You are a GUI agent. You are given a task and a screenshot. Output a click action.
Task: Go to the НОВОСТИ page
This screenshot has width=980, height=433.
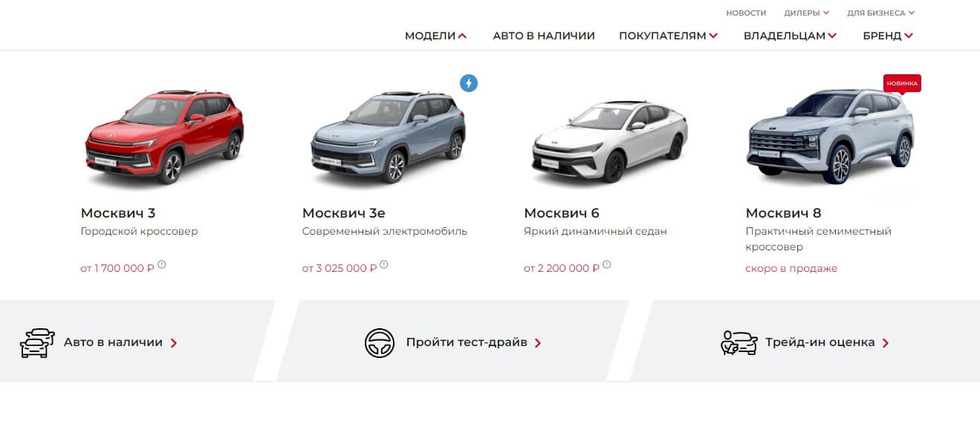pos(746,13)
